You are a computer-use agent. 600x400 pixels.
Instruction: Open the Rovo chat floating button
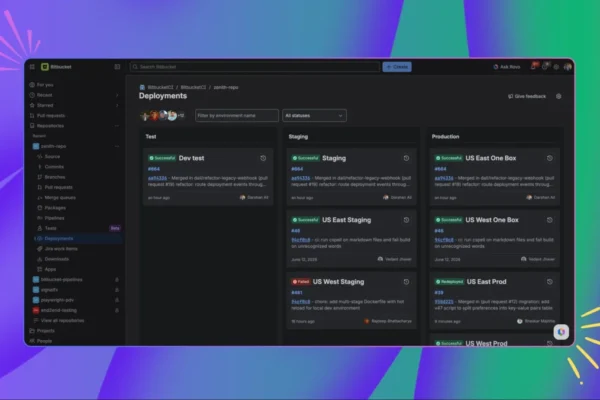tap(561, 332)
